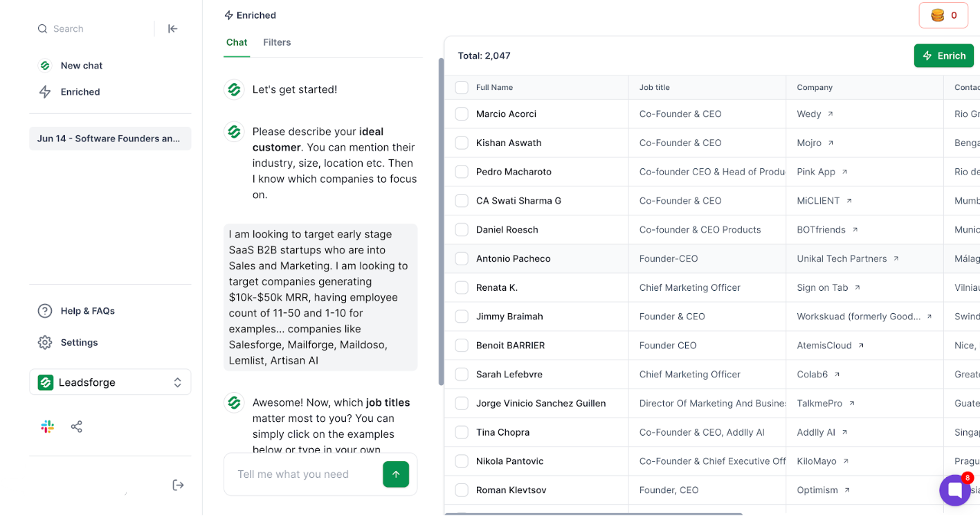Check the CA Swati Sharma G row

462,201
